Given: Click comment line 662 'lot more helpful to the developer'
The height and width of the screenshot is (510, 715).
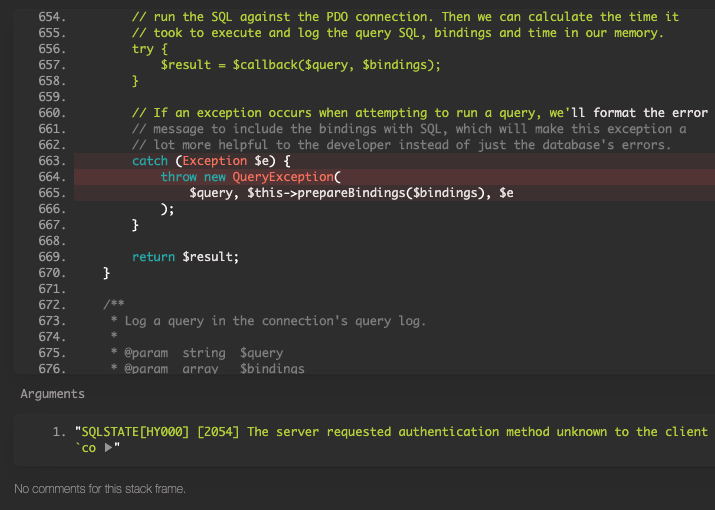Looking at the screenshot, I should 401,145.
